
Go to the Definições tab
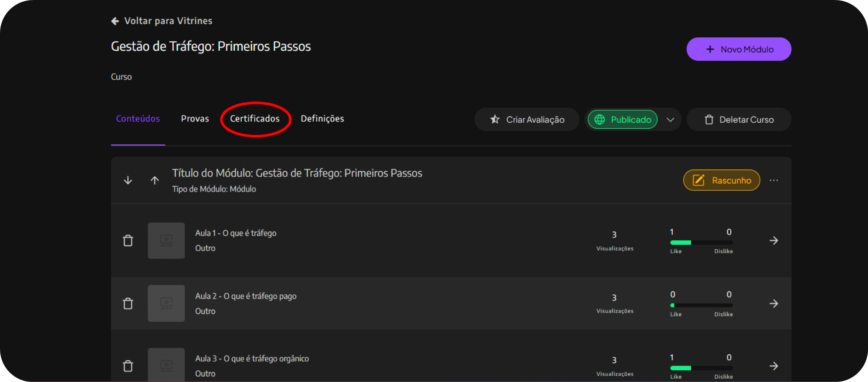pyautogui.click(x=322, y=119)
